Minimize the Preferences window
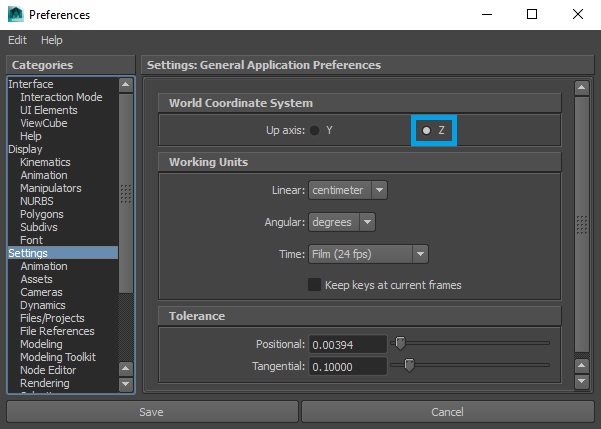601x429 pixels. coord(487,15)
